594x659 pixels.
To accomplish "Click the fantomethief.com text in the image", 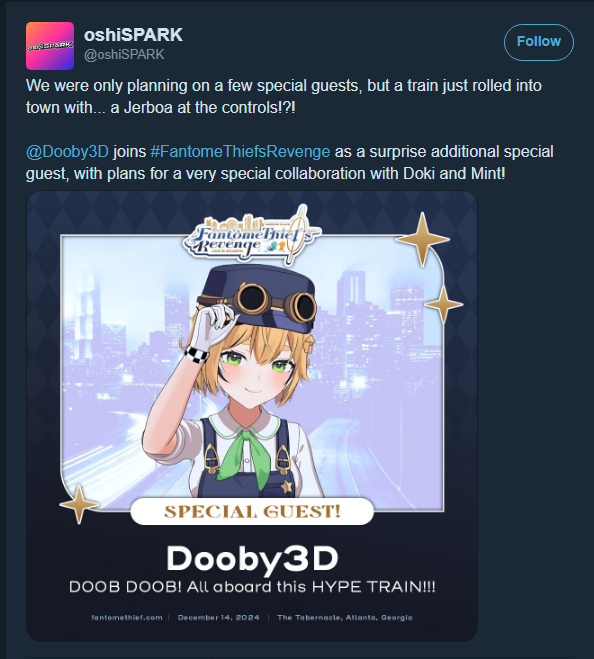I will click(x=127, y=617).
